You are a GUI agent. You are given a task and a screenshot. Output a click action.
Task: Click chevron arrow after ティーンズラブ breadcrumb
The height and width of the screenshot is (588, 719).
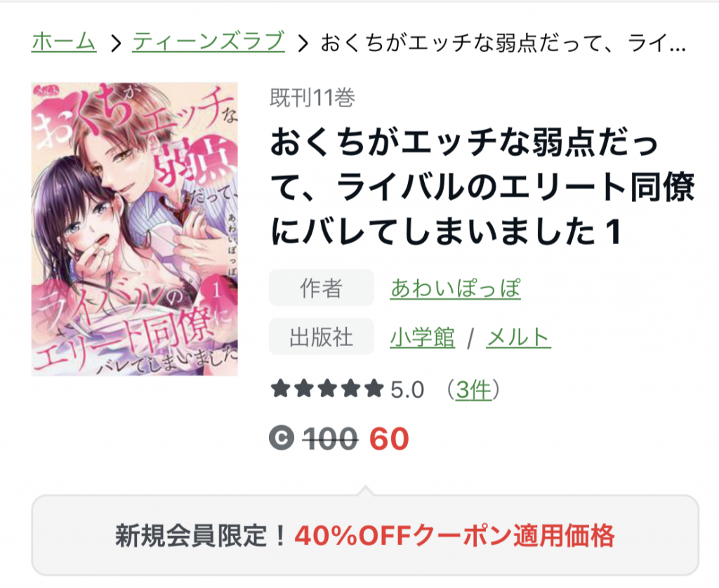point(303,43)
